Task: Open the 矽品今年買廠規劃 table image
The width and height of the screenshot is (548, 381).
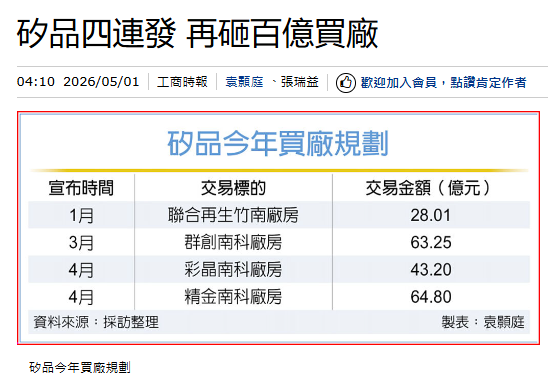Action: [279, 228]
